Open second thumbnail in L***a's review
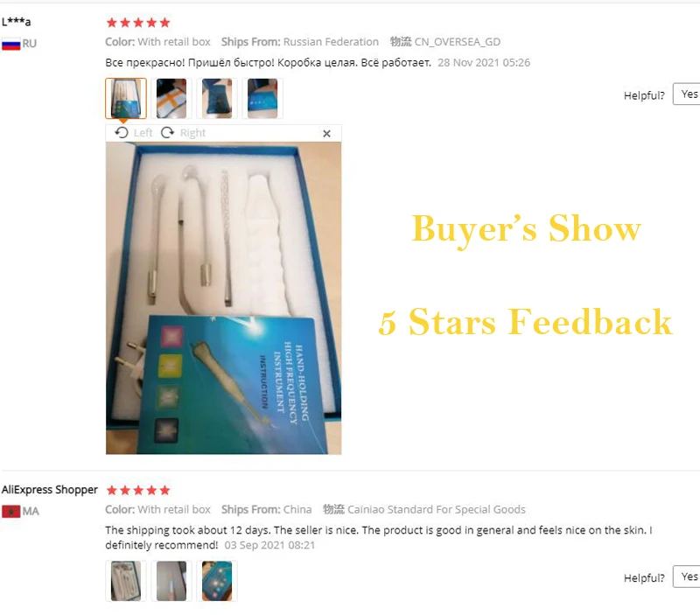Image resolution: width=700 pixels, height=615 pixels. click(171, 98)
